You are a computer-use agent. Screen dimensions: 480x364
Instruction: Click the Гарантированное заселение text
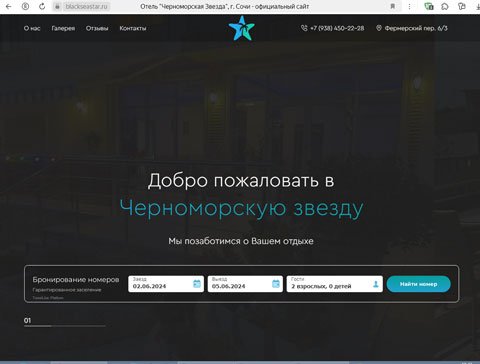click(67, 290)
